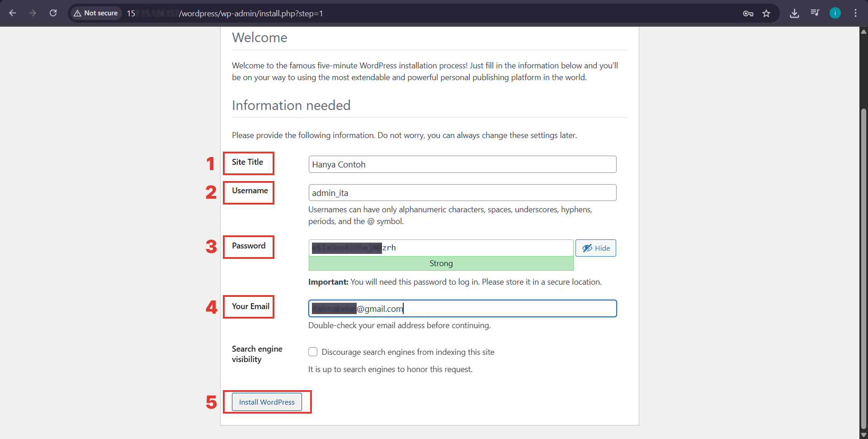The image size is (868, 439).
Task: Open the Not secure site information badge
Action: click(x=95, y=13)
